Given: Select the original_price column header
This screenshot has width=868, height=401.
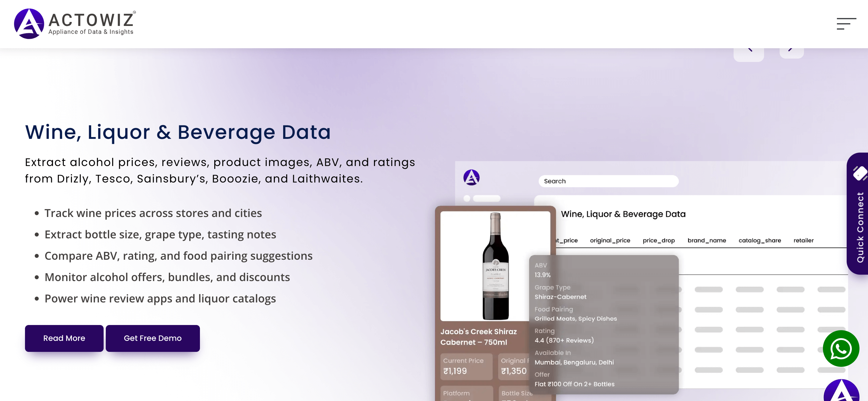Looking at the screenshot, I should pos(610,240).
